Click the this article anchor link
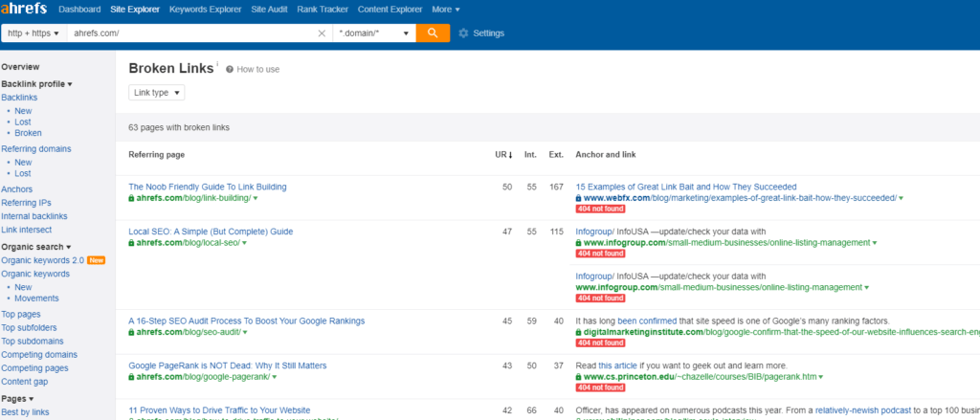 [617, 365]
